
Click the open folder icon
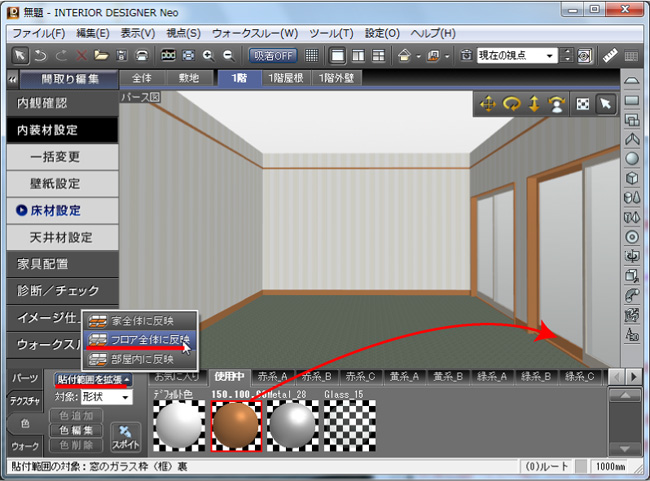[x=101, y=56]
